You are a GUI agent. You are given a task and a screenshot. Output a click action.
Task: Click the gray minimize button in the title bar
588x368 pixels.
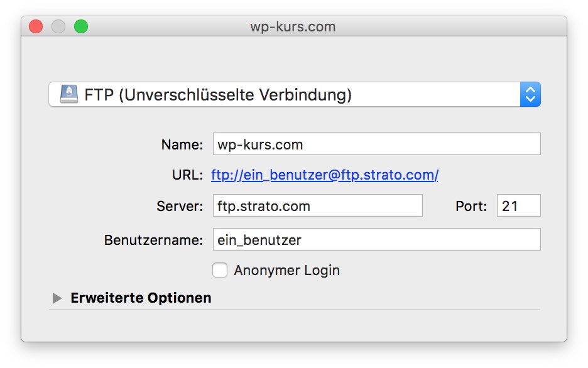pyautogui.click(x=58, y=26)
